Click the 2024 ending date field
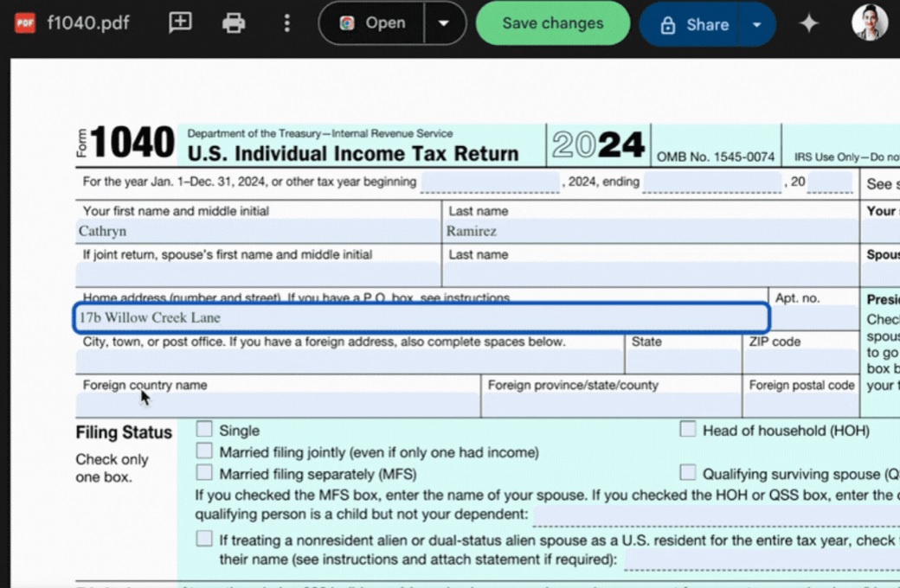 711,182
